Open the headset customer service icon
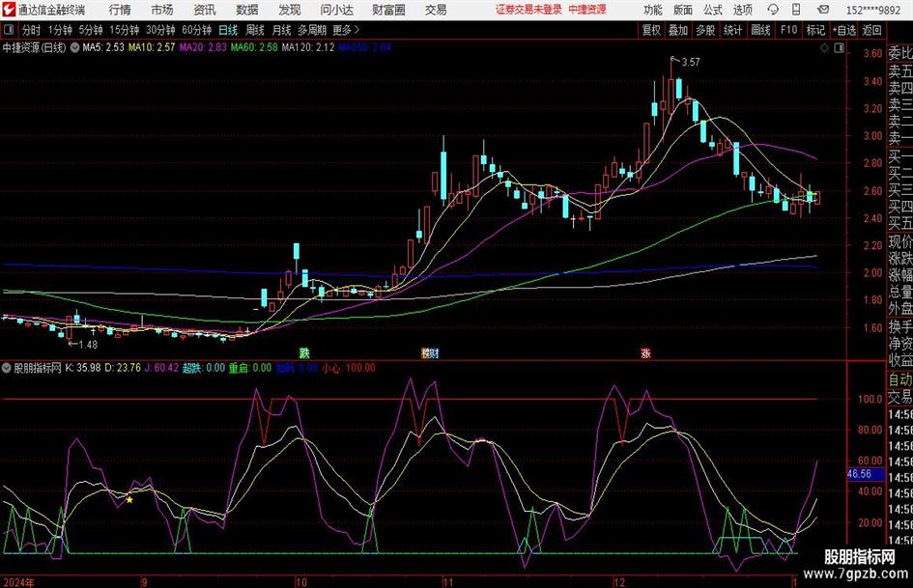This screenshot has width=913, height=588. click(x=773, y=10)
